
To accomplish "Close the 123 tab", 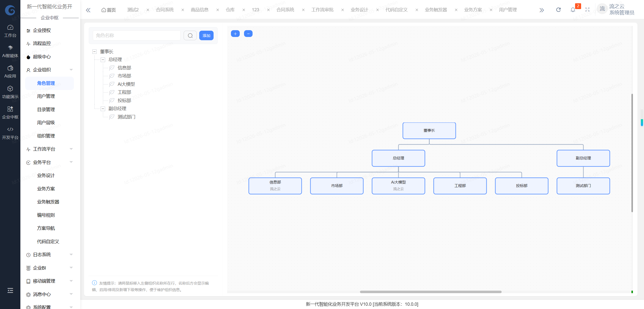I will click(268, 10).
